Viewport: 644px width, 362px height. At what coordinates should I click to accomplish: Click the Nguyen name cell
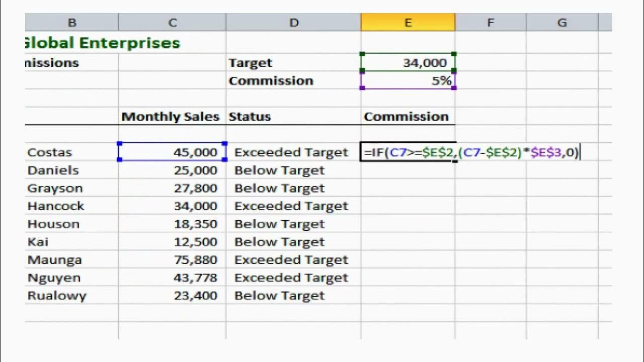point(70,278)
